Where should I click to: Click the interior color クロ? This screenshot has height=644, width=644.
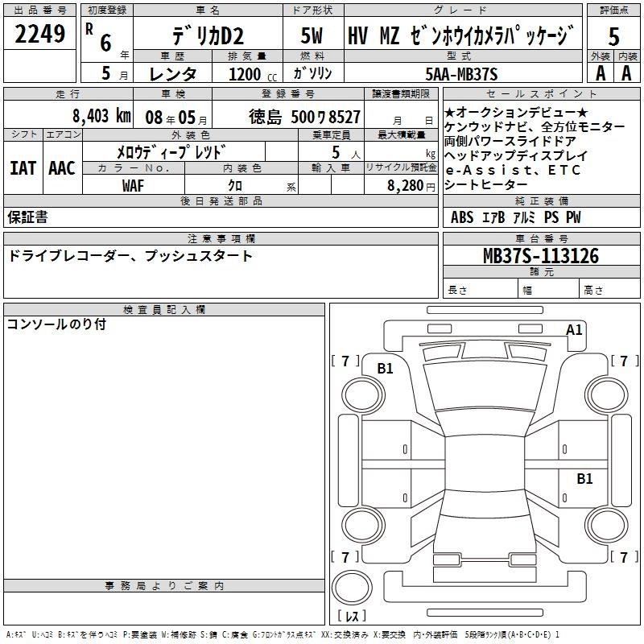pyautogui.click(x=235, y=185)
